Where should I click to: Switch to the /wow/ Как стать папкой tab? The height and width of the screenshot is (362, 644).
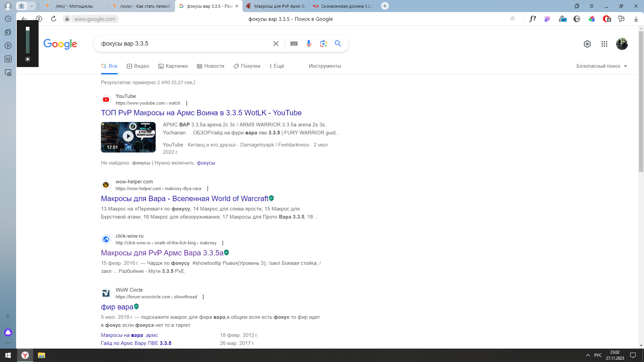[x=142, y=6]
